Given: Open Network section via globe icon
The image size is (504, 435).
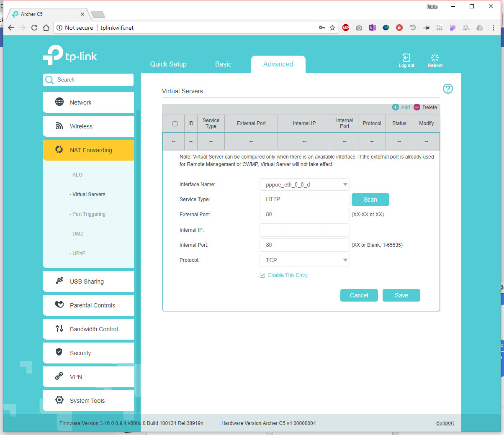Looking at the screenshot, I should [x=59, y=102].
